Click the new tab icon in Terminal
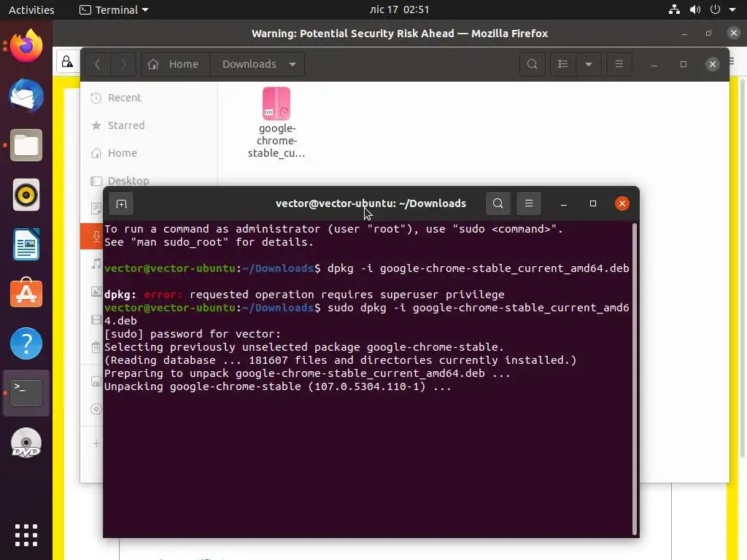This screenshot has height=560, width=747. (x=121, y=204)
